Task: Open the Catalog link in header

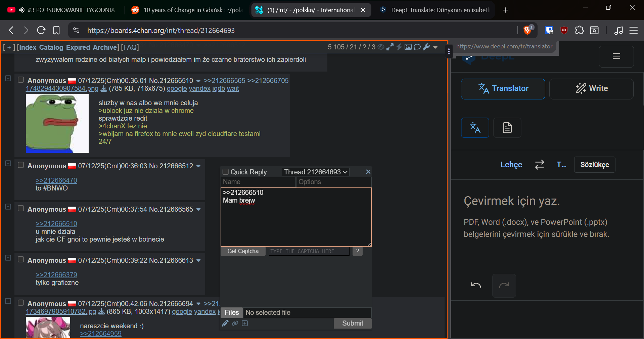Action: click(x=51, y=47)
